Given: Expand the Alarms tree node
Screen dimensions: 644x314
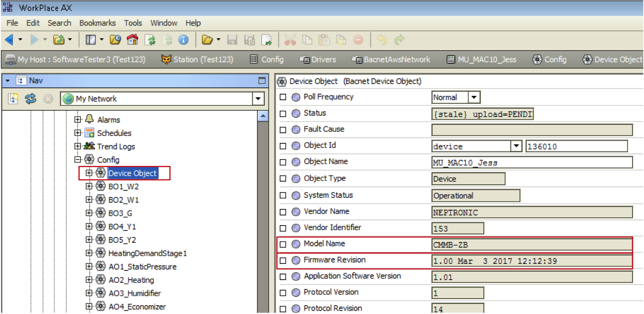Looking at the screenshot, I should point(78,120).
